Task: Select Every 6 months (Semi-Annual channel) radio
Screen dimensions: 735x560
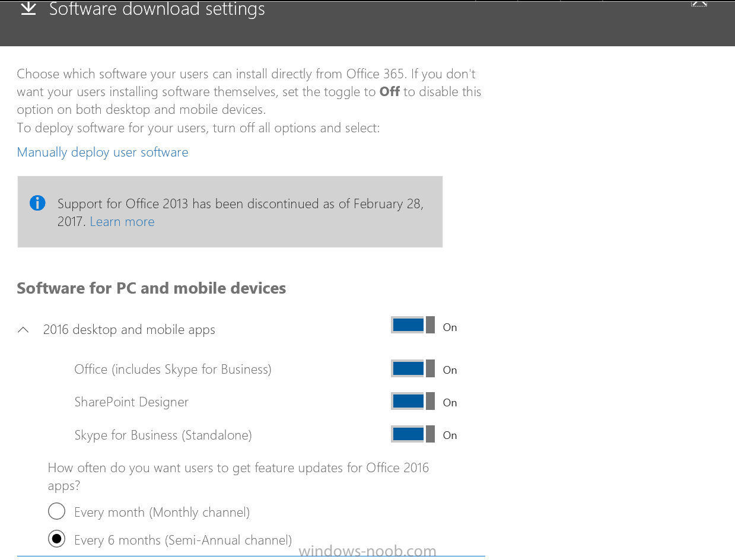Action: tap(56, 539)
